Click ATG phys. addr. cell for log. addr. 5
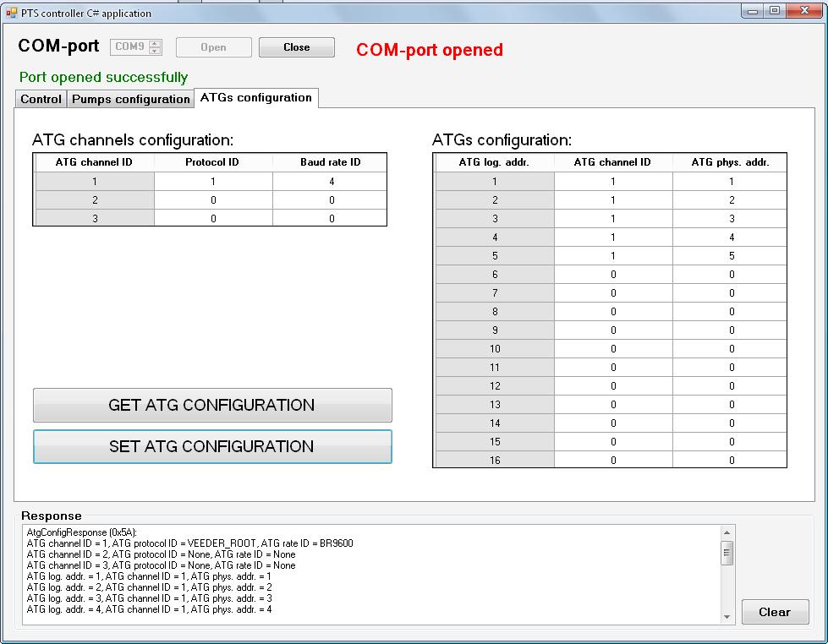Viewport: 828px width, 644px height. click(x=731, y=256)
